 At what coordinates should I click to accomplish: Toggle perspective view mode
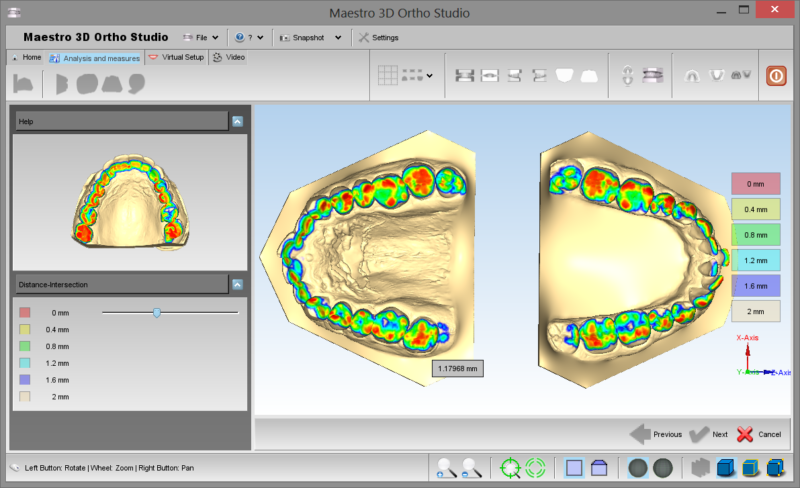point(599,468)
